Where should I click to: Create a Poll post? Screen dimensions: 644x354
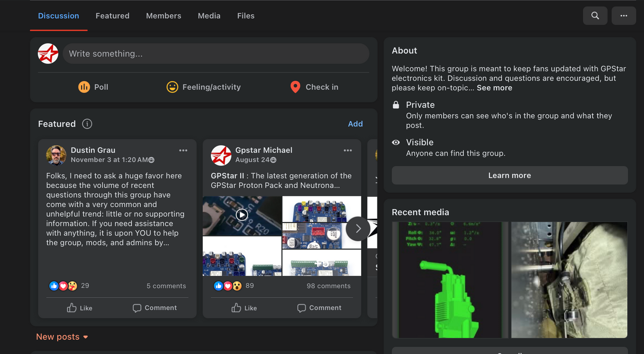click(x=93, y=87)
